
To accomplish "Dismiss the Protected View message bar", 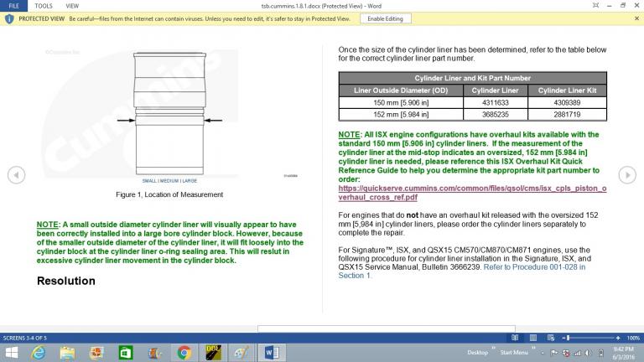I will pyautogui.click(x=636, y=18).
